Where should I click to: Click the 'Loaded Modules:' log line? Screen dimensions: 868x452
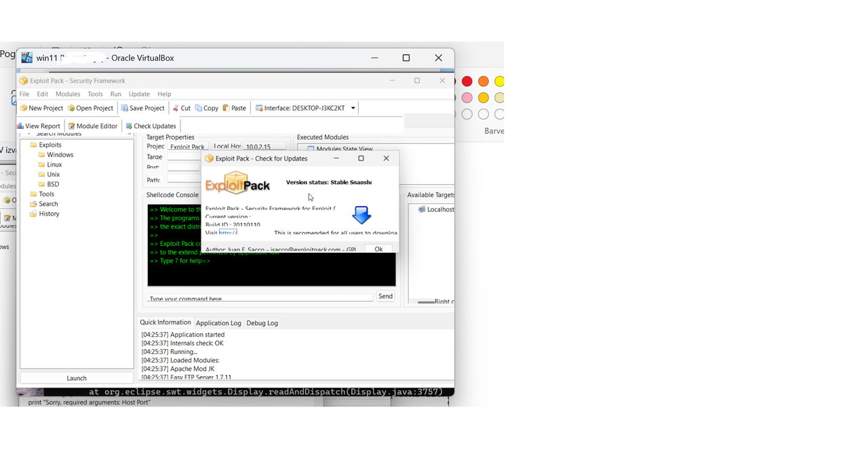[180, 361]
